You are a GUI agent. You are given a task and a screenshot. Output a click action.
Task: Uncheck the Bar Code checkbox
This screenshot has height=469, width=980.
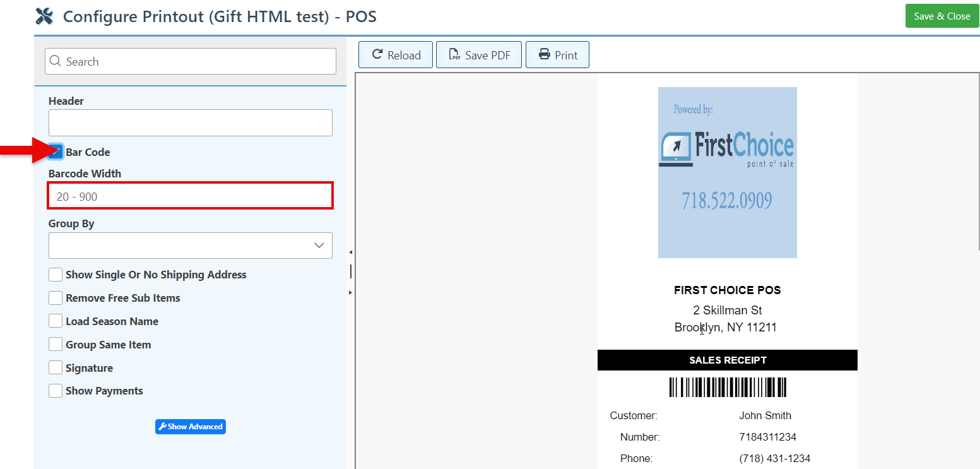coord(56,152)
